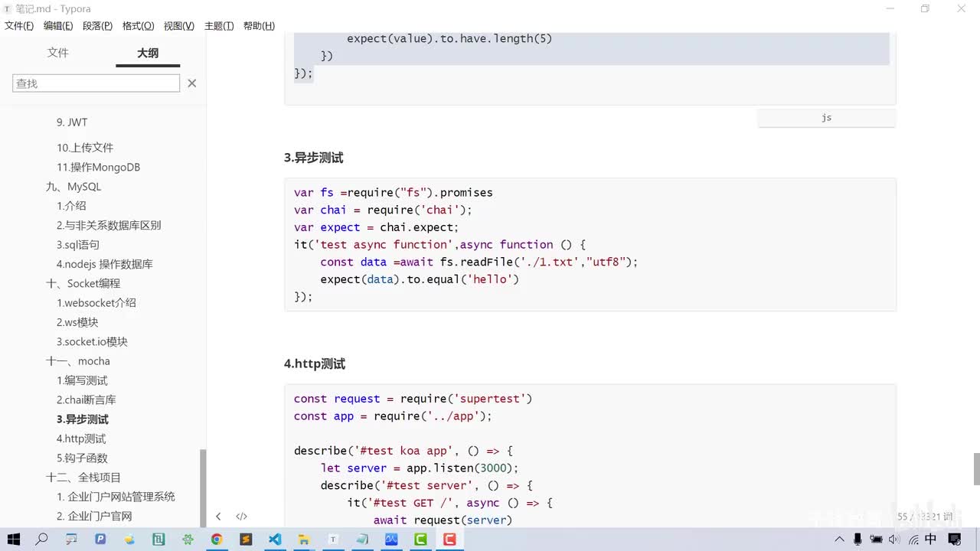Switch the Chinese input method indicator
Image resolution: width=980 pixels, height=551 pixels.
tap(931, 540)
